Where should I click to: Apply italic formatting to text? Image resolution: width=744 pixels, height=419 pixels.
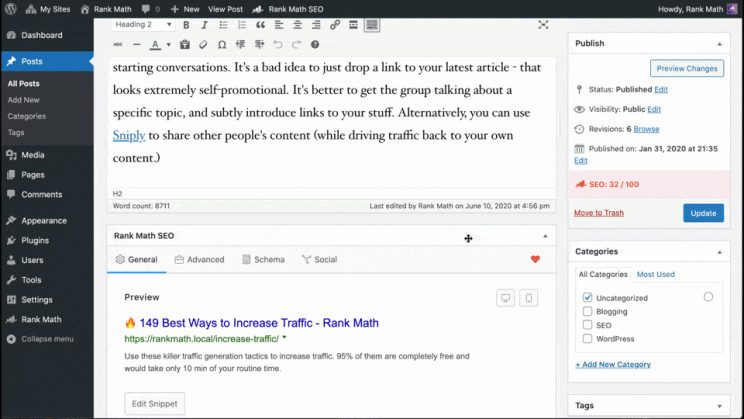click(204, 24)
